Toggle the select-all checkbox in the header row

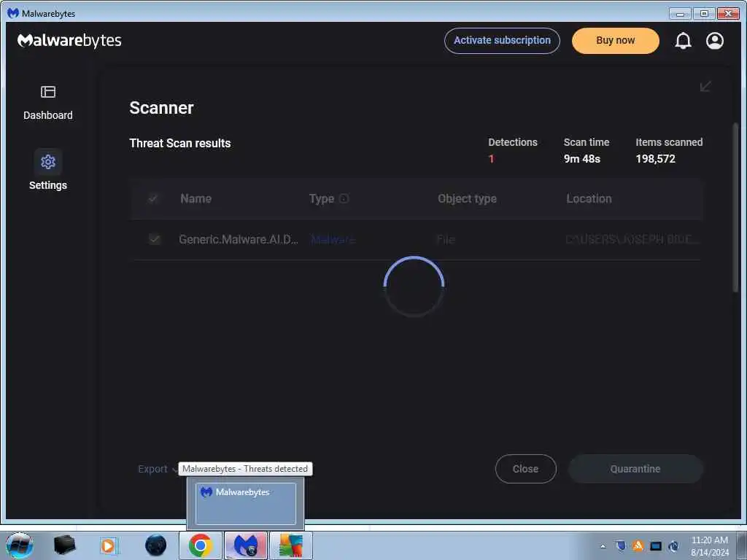(x=153, y=198)
